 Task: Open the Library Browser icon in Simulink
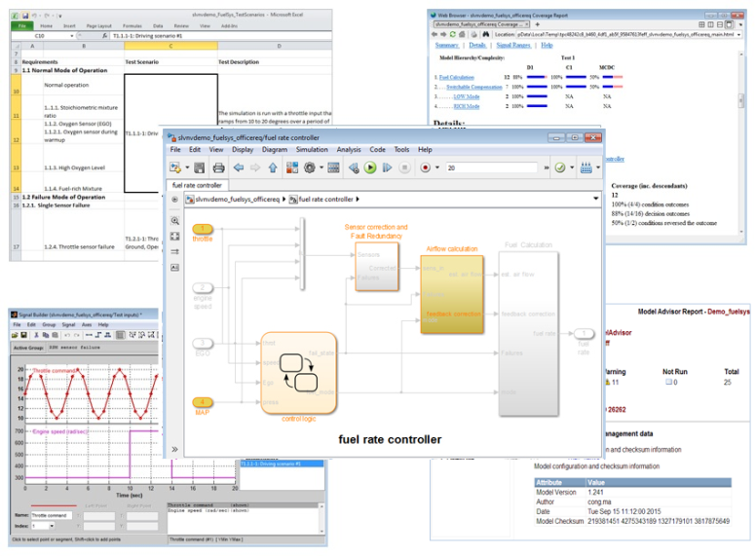tap(291, 167)
